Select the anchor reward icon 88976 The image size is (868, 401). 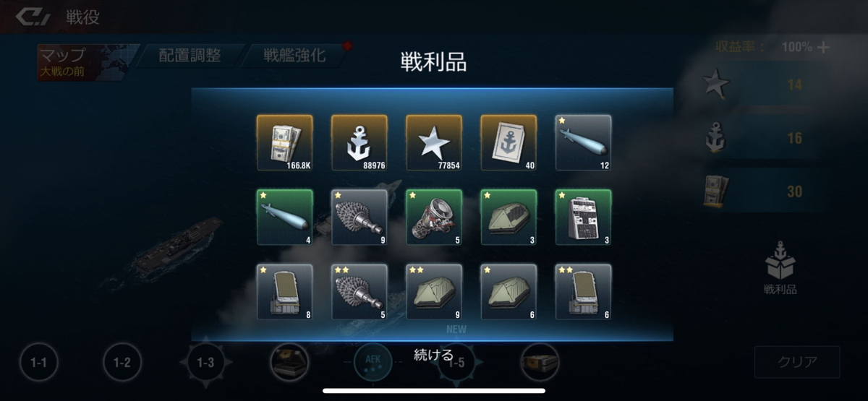click(359, 143)
